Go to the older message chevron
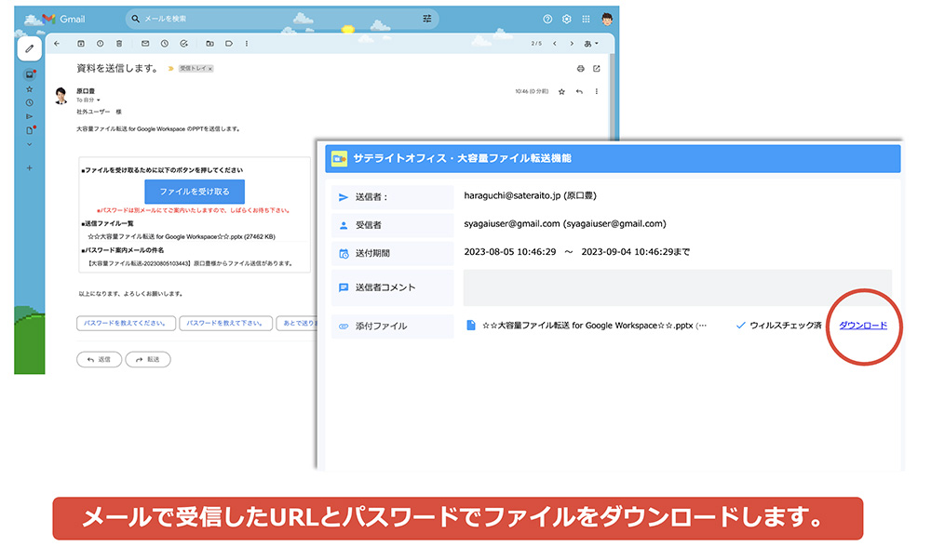 coord(572,44)
